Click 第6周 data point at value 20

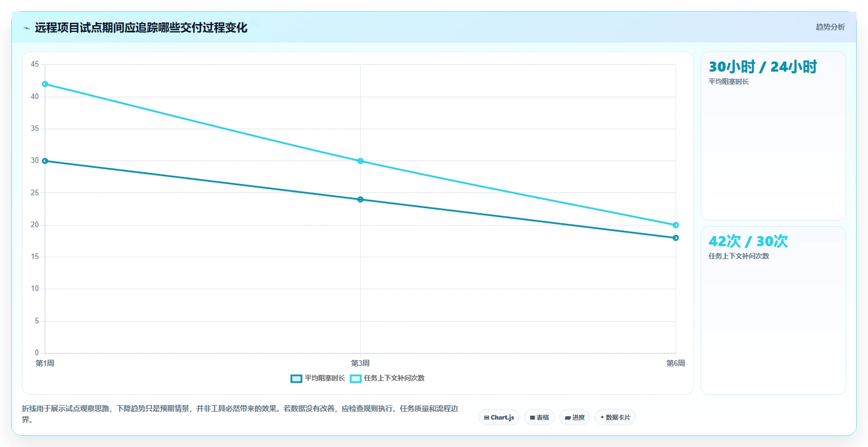(676, 225)
